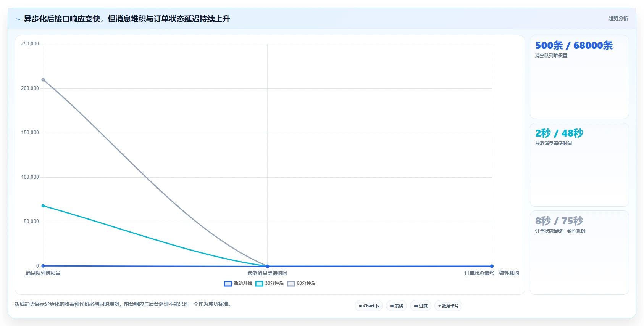Toggle the 60分钟后 legend series
The image size is (644, 326).
pyautogui.click(x=301, y=283)
